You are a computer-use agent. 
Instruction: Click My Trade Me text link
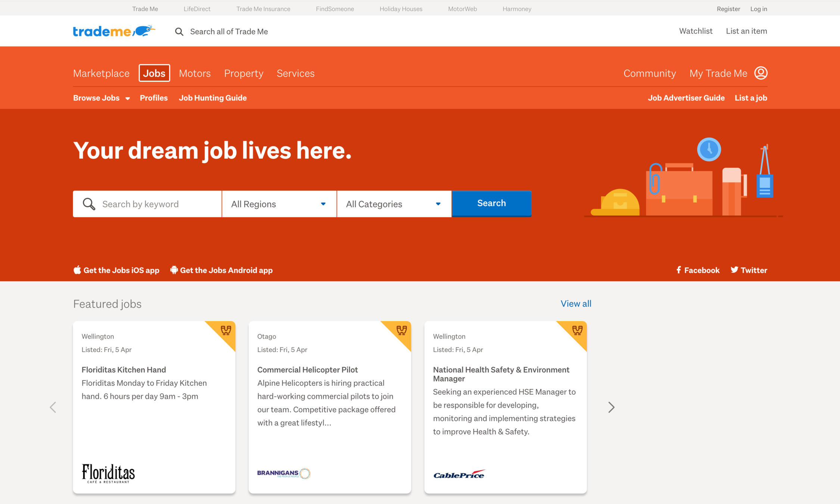coord(718,73)
